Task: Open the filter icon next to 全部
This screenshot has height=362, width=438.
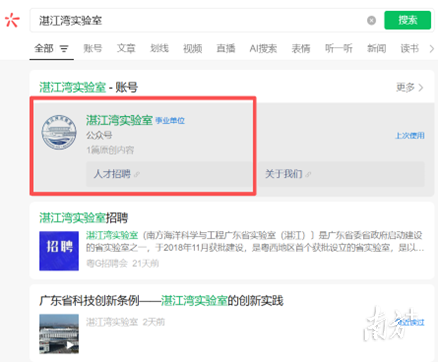Action: pos(64,49)
